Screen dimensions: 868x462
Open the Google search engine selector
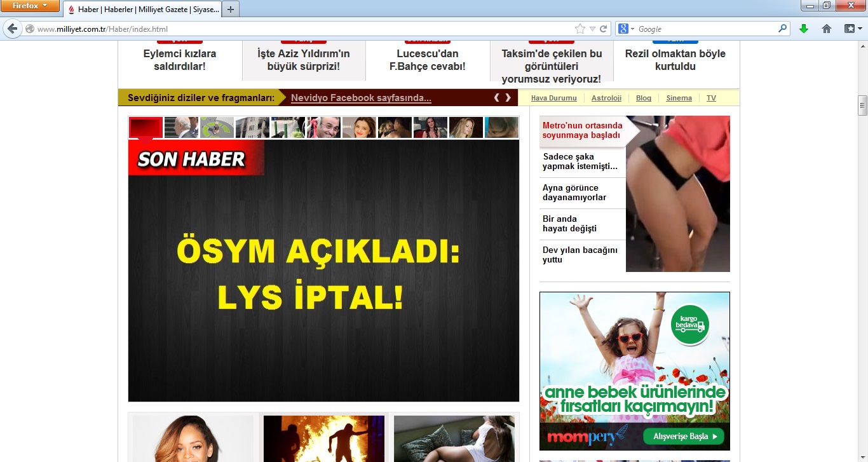pos(626,29)
